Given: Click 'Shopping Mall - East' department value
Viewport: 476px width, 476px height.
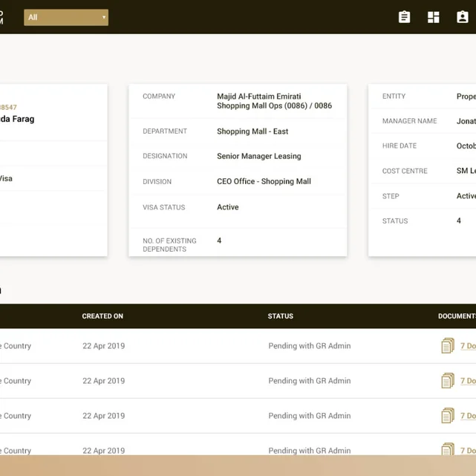Looking at the screenshot, I should tap(252, 131).
